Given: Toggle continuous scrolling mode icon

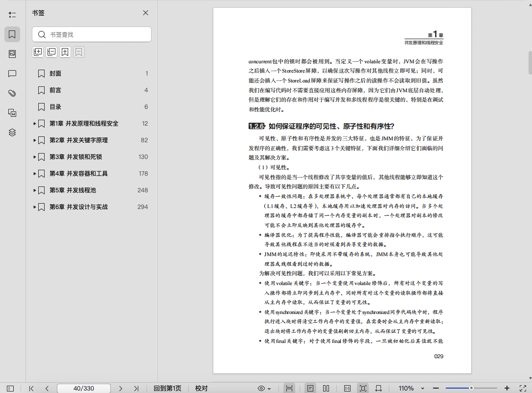Looking at the screenshot, I should pyautogui.click(x=289, y=388).
